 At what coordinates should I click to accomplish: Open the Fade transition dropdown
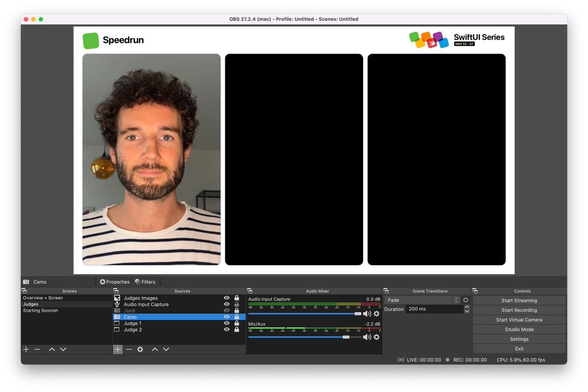pyautogui.click(x=422, y=300)
